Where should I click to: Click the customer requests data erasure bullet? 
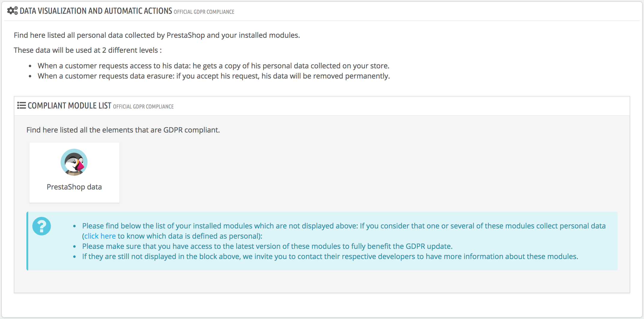(x=214, y=76)
